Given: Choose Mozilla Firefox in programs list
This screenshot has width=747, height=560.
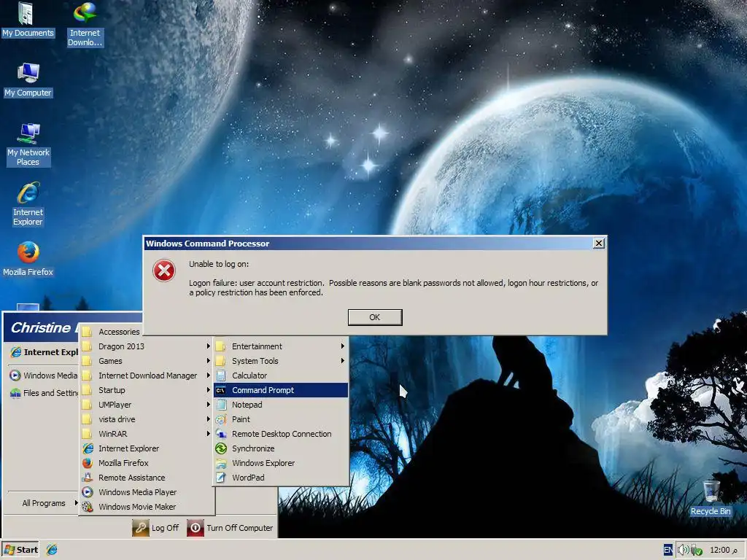Looking at the screenshot, I should [x=147, y=463].
